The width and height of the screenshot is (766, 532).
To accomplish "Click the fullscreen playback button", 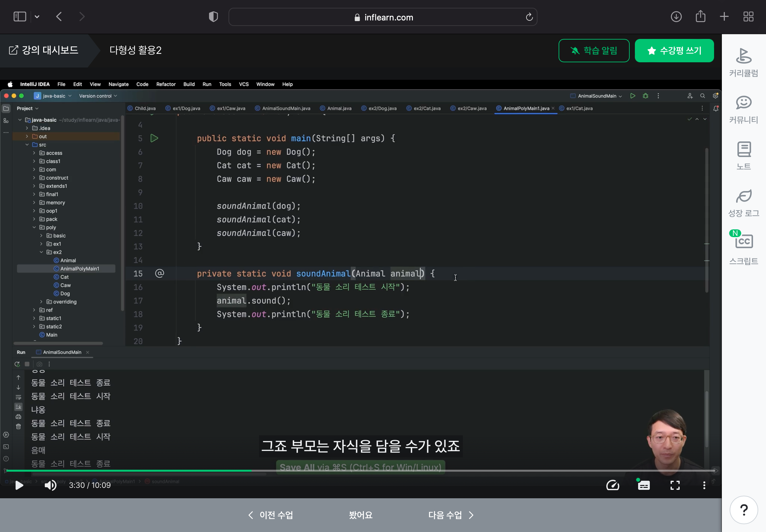I will coord(675,486).
